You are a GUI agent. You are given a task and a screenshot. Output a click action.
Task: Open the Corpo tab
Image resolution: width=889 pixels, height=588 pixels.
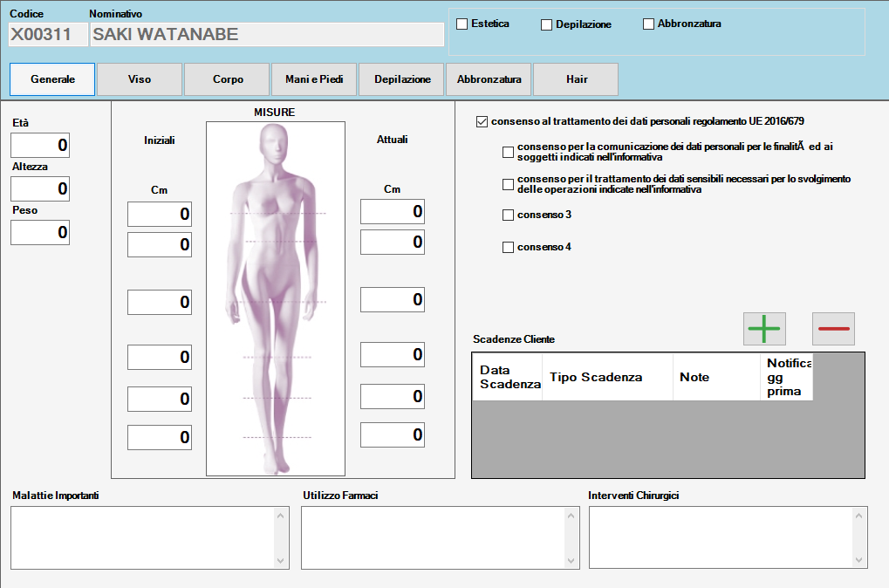click(228, 79)
